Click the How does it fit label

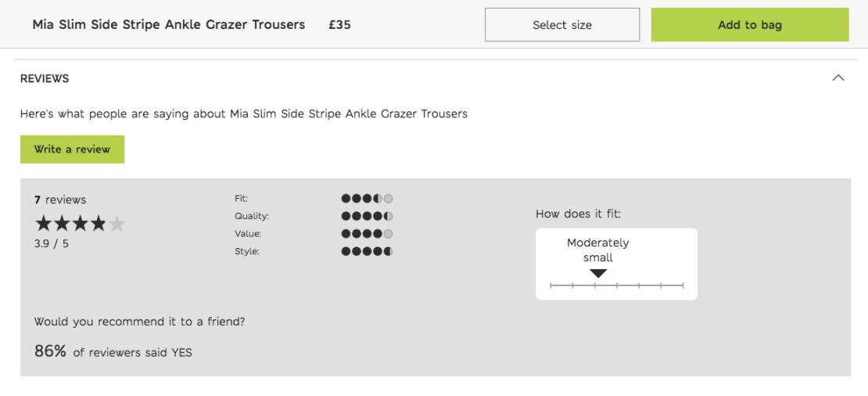(x=579, y=214)
